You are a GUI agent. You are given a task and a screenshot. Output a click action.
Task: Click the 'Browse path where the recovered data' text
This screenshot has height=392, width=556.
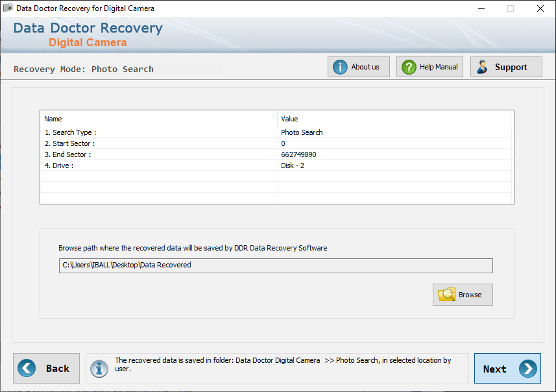(x=193, y=248)
